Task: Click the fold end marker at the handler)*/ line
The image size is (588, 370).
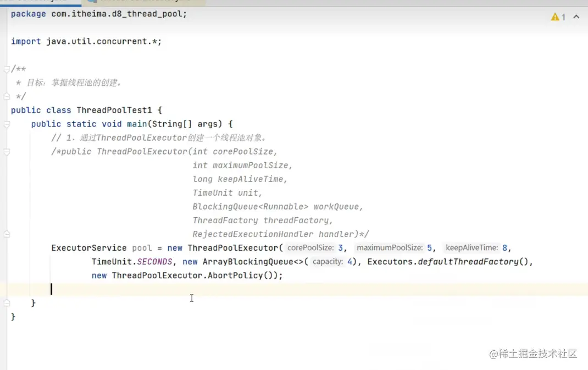Action: click(7, 234)
